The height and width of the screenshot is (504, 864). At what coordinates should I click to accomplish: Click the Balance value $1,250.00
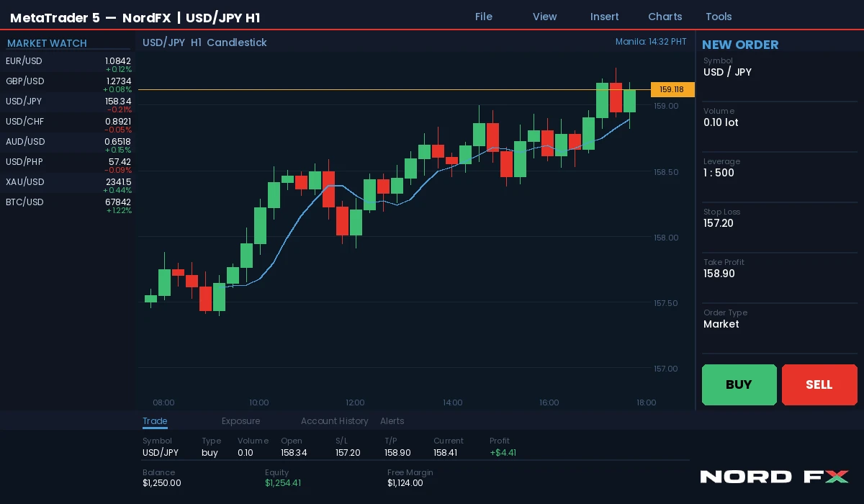[x=162, y=483]
